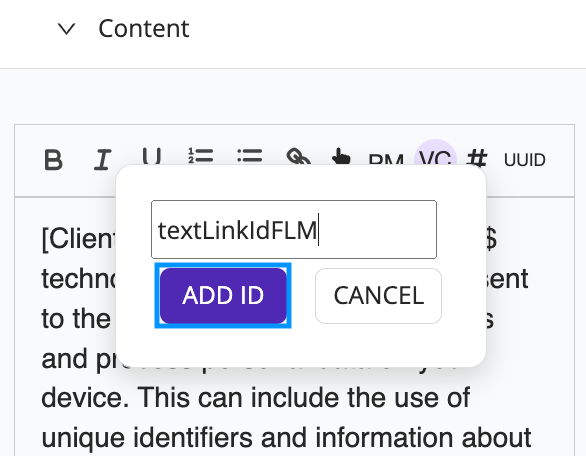
Task: Place cursor in the 'device. This can include' line
Action: [256, 397]
